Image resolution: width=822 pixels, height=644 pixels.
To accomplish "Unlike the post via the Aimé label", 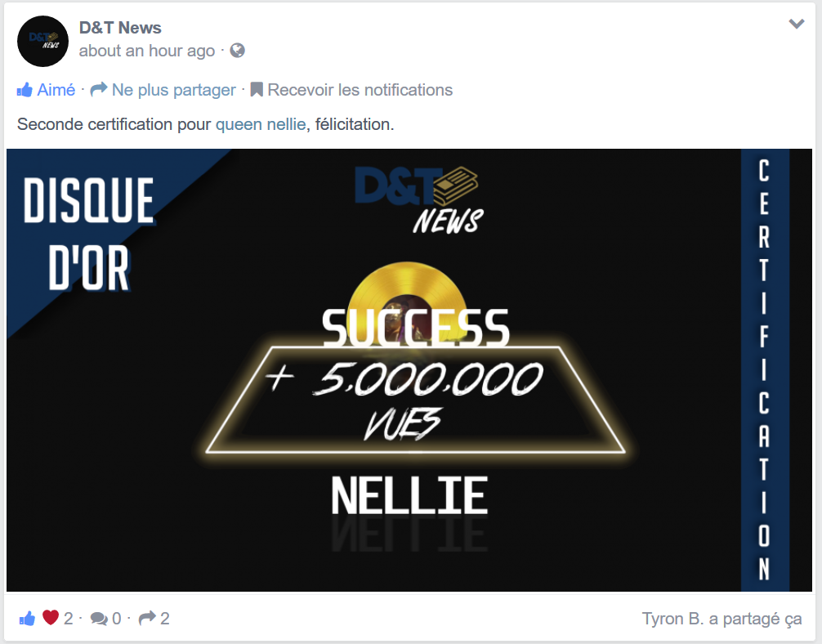I will 56,90.
